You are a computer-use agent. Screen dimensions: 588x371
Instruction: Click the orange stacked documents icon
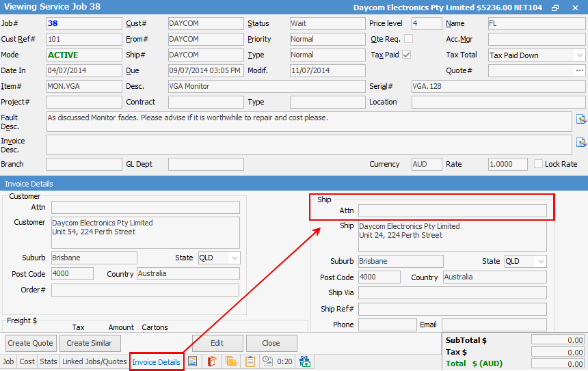[x=231, y=361]
